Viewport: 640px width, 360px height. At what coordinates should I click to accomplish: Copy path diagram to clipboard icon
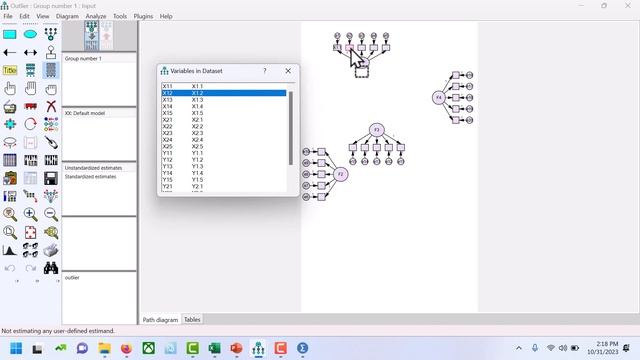point(10,178)
